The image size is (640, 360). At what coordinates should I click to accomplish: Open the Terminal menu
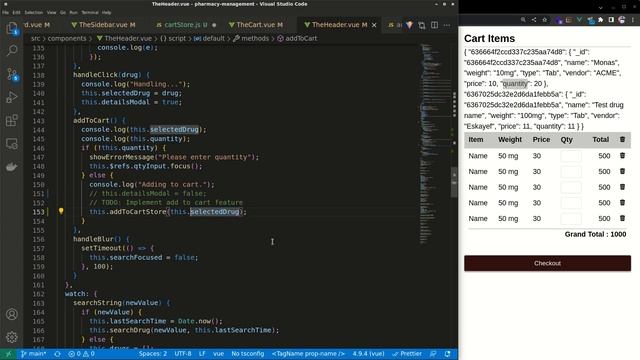click(x=90, y=13)
